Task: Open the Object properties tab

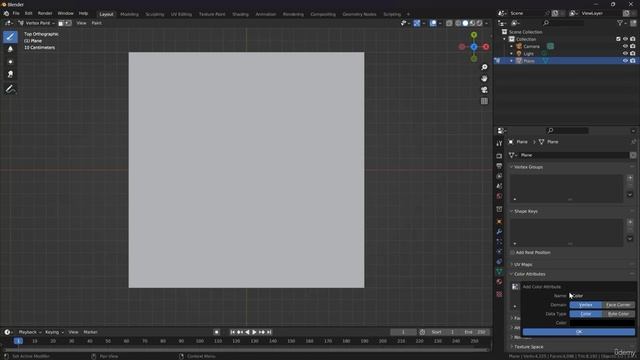Action: (499, 222)
